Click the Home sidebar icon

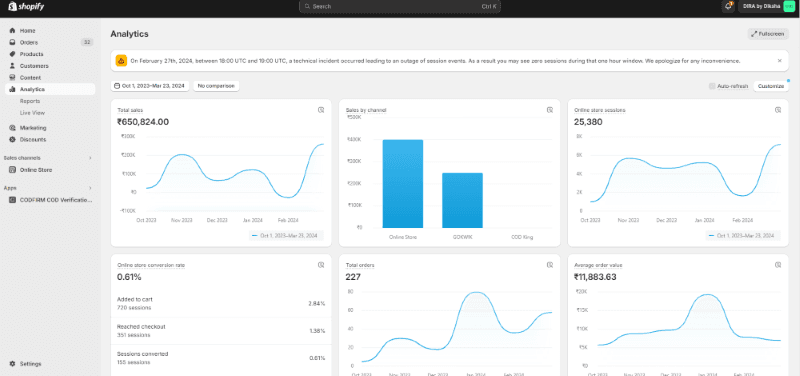[13, 31]
